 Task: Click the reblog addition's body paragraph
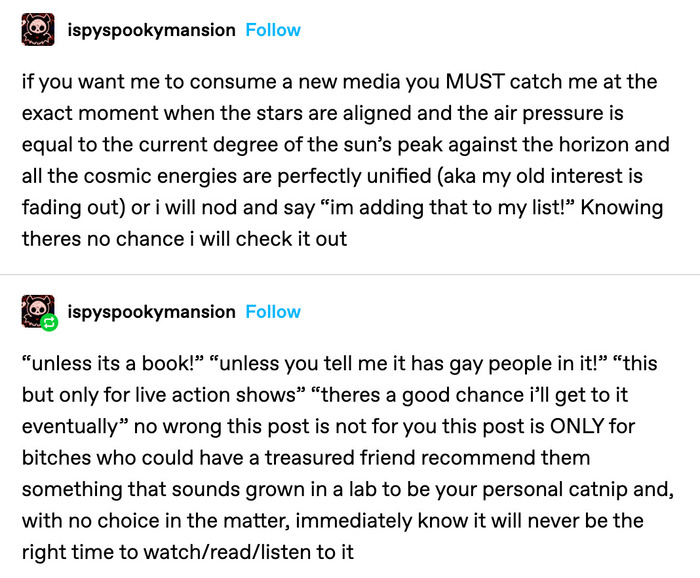(x=347, y=457)
